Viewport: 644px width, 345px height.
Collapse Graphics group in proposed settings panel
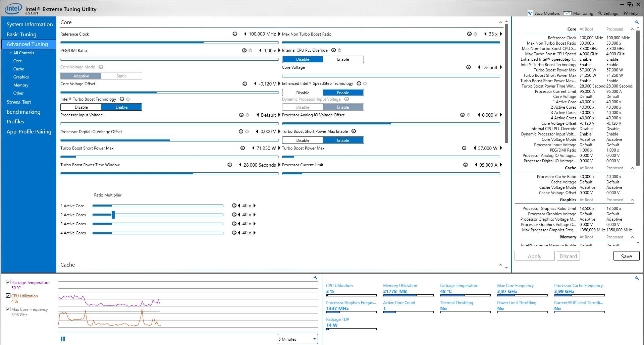coord(632,200)
